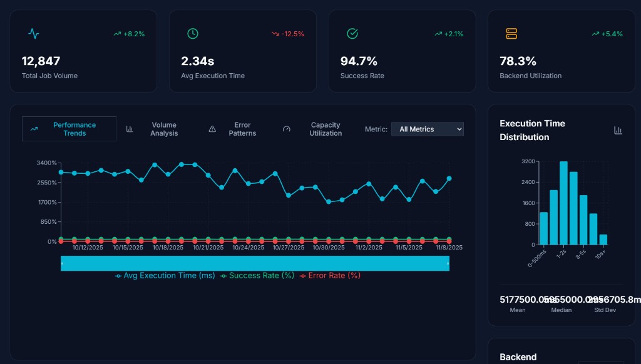This screenshot has height=364, width=641.
Task: Click the tallest bar in the distribution histogram
Action: (x=563, y=203)
